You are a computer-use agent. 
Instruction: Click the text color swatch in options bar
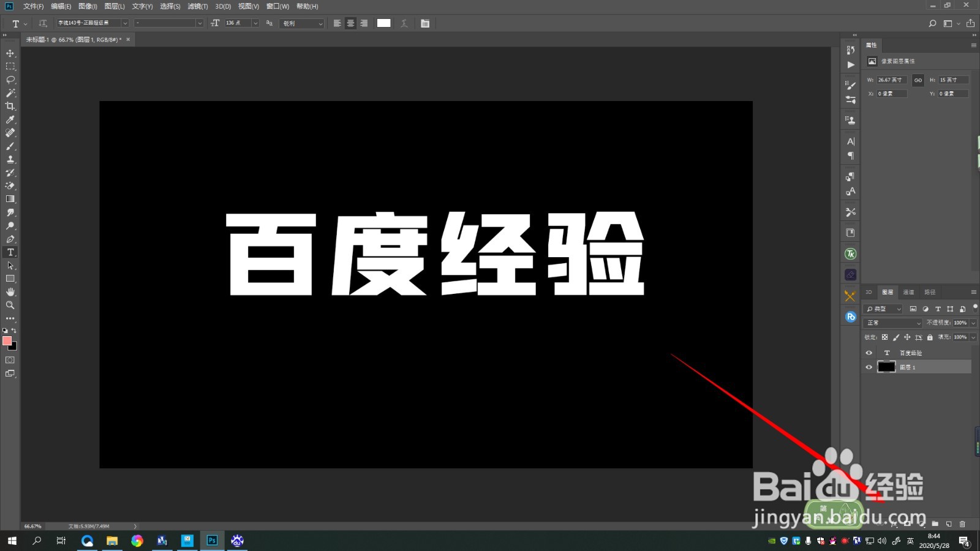(x=384, y=23)
